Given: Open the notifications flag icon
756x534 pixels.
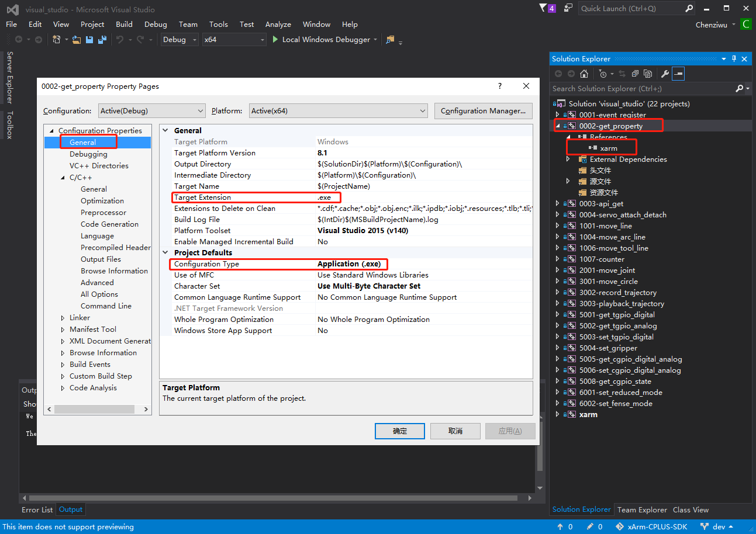Looking at the screenshot, I should (548, 8).
